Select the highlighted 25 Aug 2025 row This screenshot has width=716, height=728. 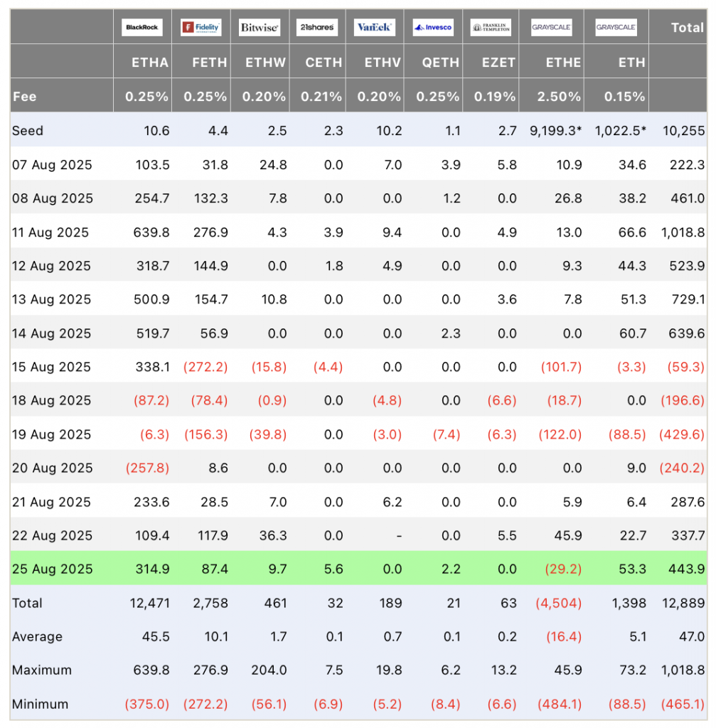pyautogui.click(x=358, y=568)
